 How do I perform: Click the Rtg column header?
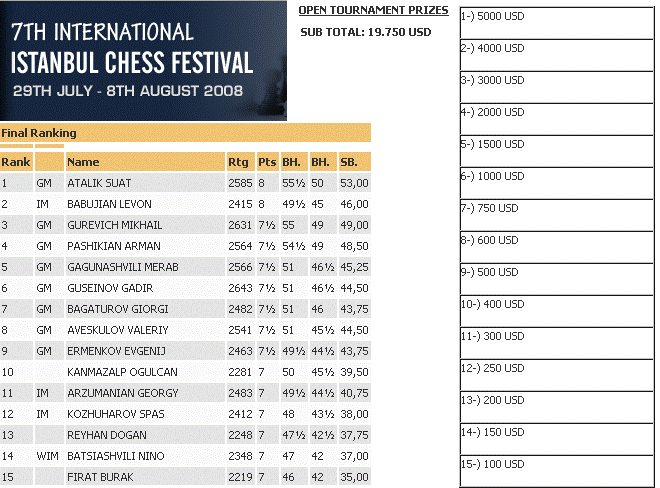pyautogui.click(x=238, y=162)
